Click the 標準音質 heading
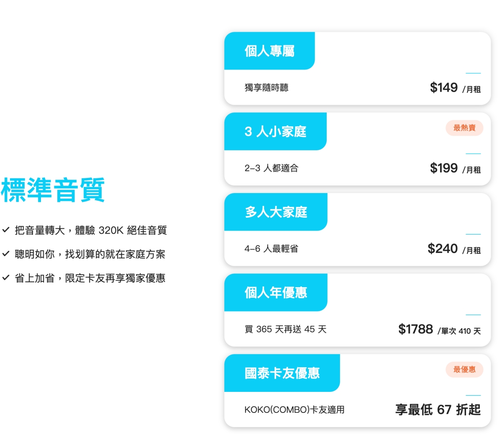Viewport: 502px width, 448px height. (53, 190)
